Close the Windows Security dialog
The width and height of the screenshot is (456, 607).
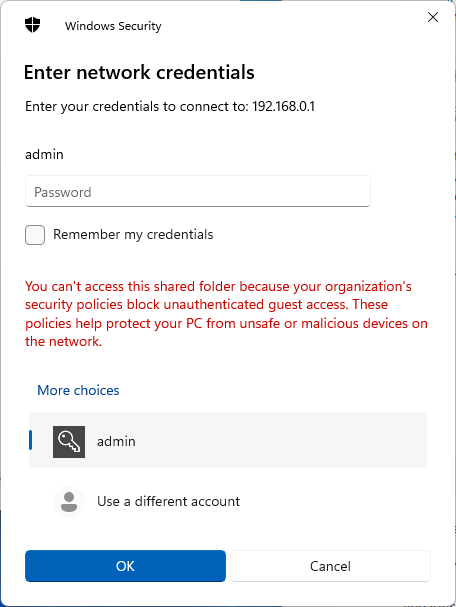[433, 17]
